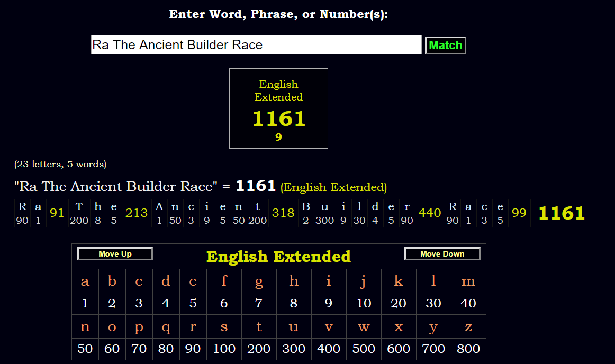Click the phrase input text field
Screen dimensions: 615x364
click(x=256, y=45)
